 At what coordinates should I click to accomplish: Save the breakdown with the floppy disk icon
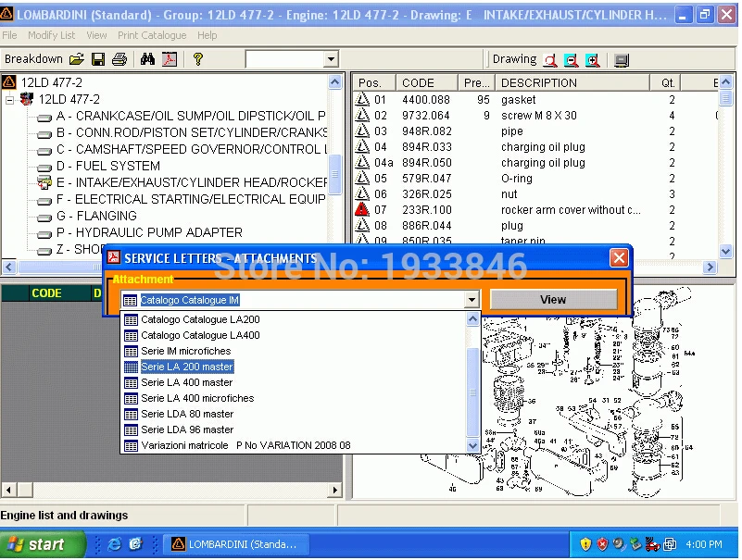(98, 59)
